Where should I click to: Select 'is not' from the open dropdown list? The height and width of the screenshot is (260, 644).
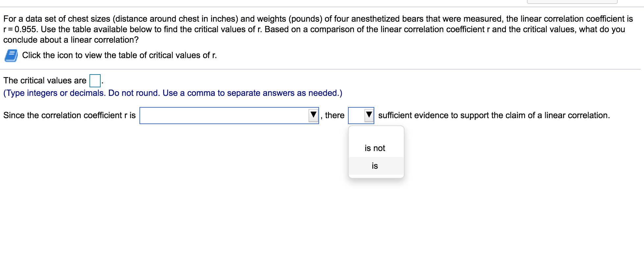(x=375, y=148)
